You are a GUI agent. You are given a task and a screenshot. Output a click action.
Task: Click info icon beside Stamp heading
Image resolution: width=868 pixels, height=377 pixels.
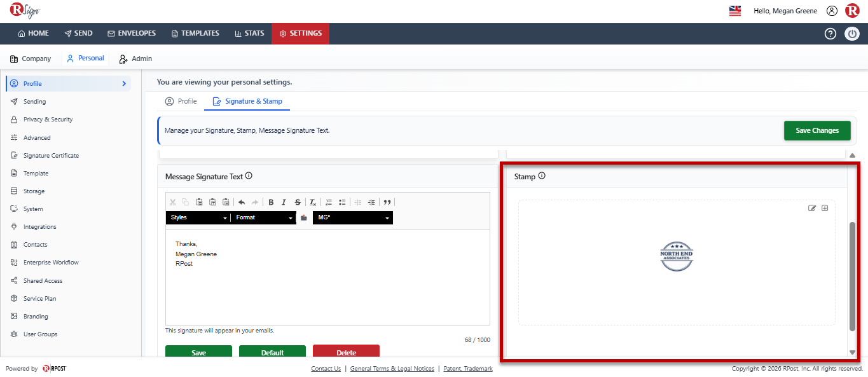pos(542,176)
